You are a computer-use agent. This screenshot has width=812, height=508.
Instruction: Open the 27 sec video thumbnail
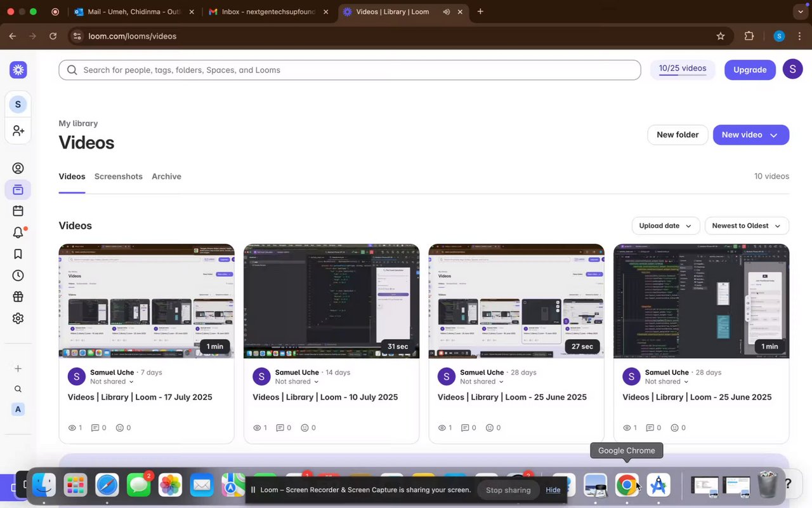516,301
